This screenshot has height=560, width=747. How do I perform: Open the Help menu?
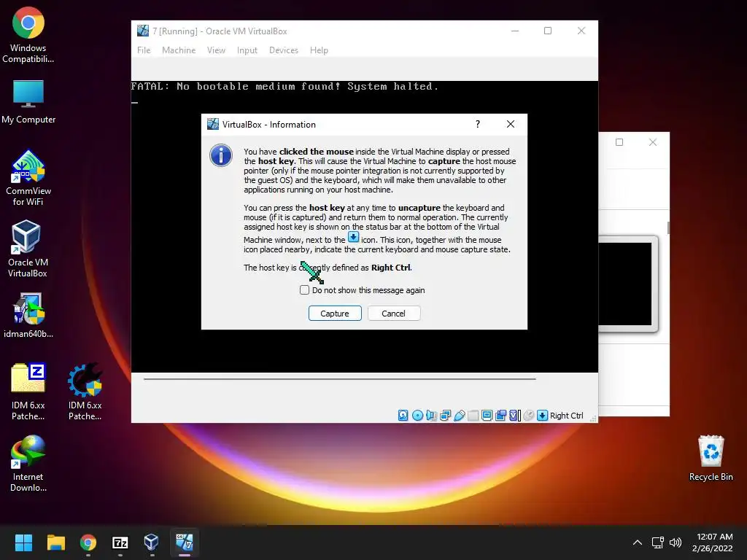tap(319, 50)
